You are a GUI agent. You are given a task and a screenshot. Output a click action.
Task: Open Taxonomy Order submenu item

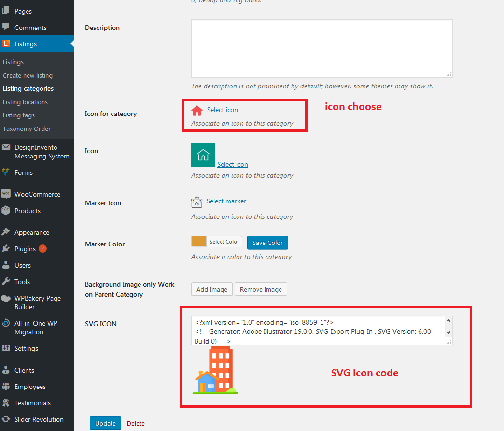(27, 129)
